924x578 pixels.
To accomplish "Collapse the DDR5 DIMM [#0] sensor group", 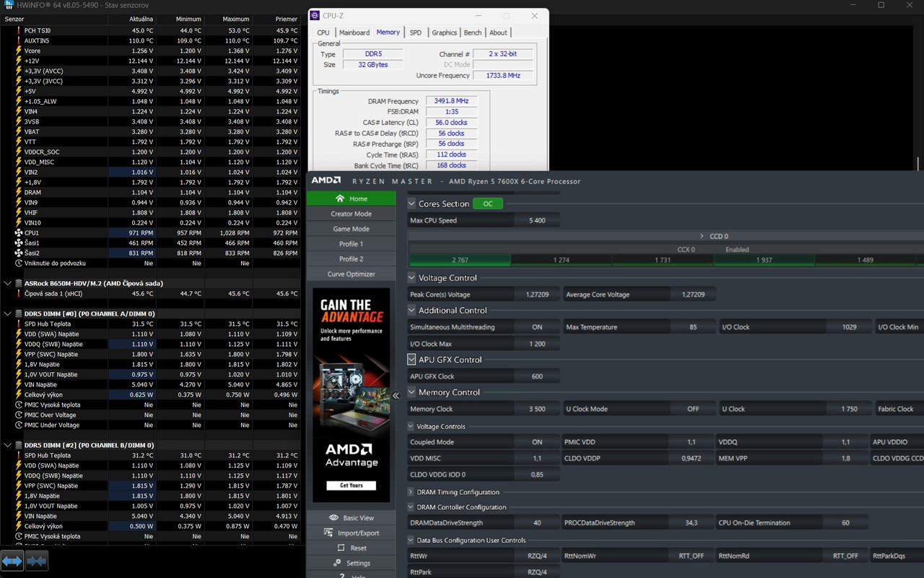I will pos(6,314).
